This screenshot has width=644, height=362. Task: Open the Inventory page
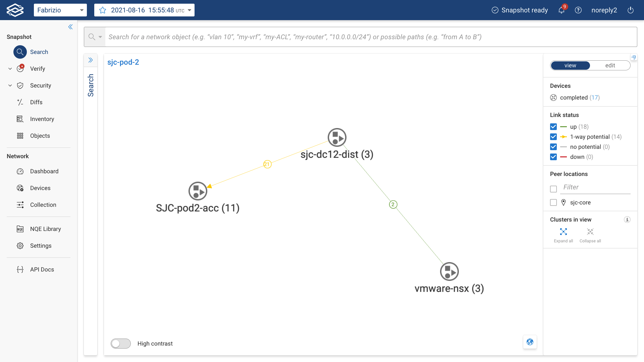tap(42, 119)
